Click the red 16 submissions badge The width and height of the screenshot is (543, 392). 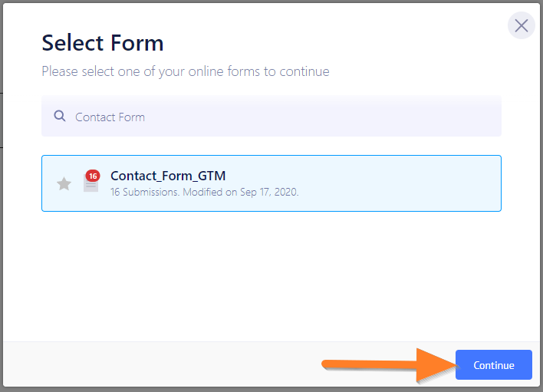[x=93, y=176]
